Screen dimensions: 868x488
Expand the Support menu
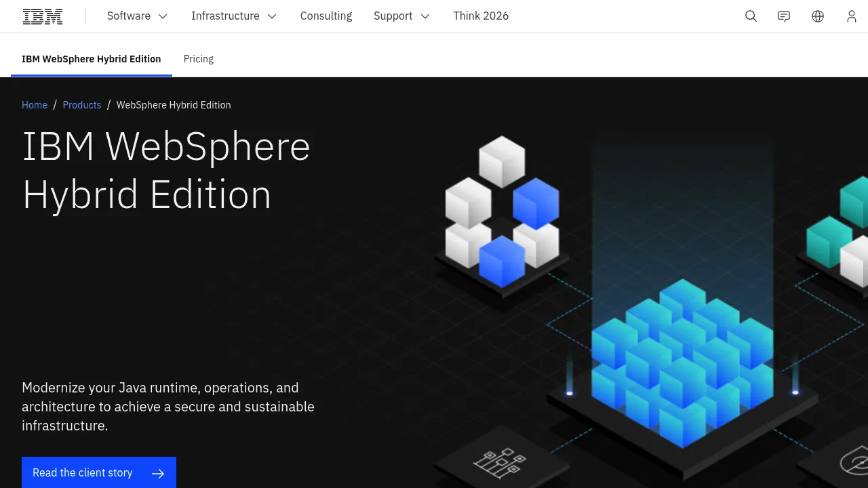[402, 16]
